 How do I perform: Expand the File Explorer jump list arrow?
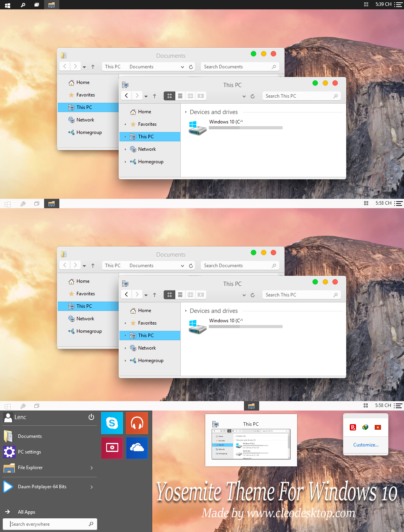tap(92, 468)
